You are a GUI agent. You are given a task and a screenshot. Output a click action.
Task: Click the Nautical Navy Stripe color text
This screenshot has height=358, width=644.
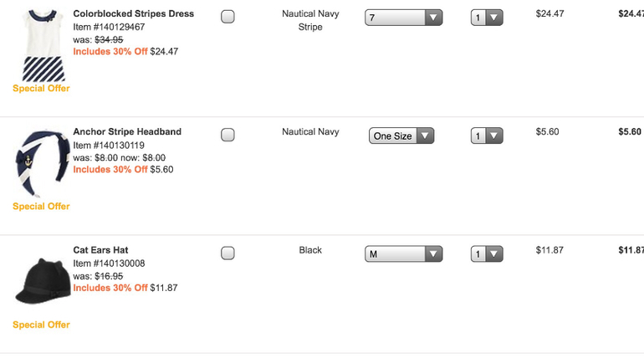pos(310,20)
